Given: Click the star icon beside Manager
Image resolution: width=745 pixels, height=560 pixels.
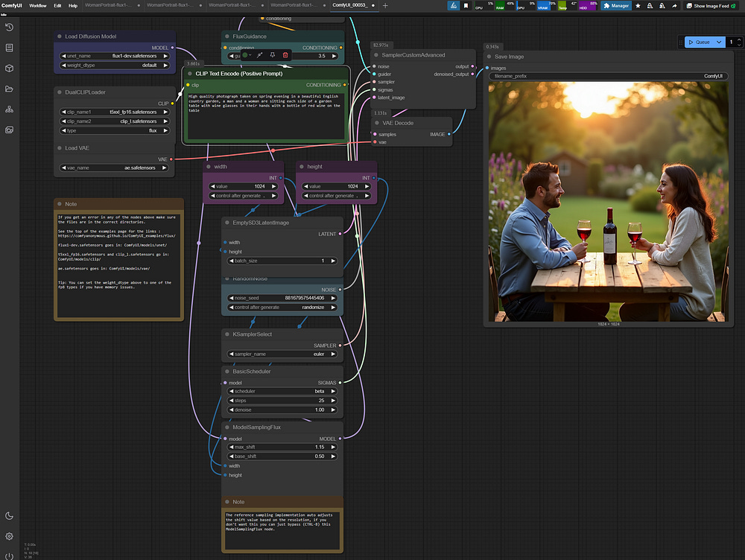Looking at the screenshot, I should (x=638, y=5).
